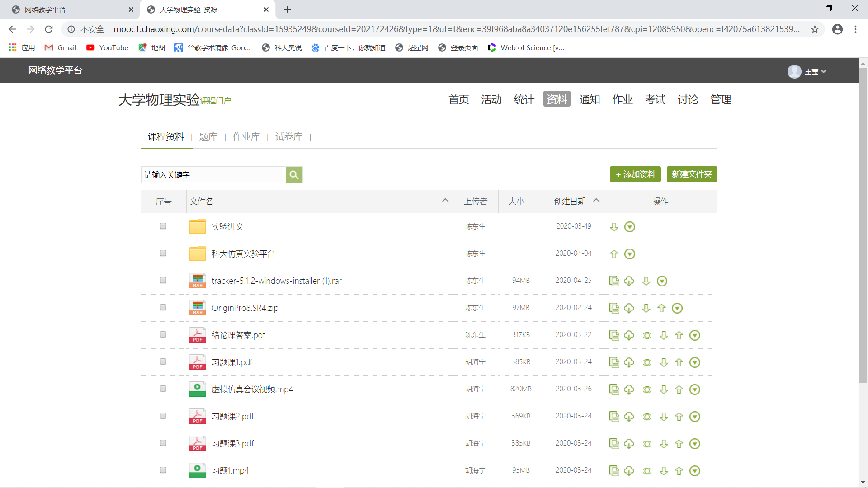The width and height of the screenshot is (868, 488).
Task: Tick checkbox for 习题课2.pdf row
Action: tap(163, 416)
